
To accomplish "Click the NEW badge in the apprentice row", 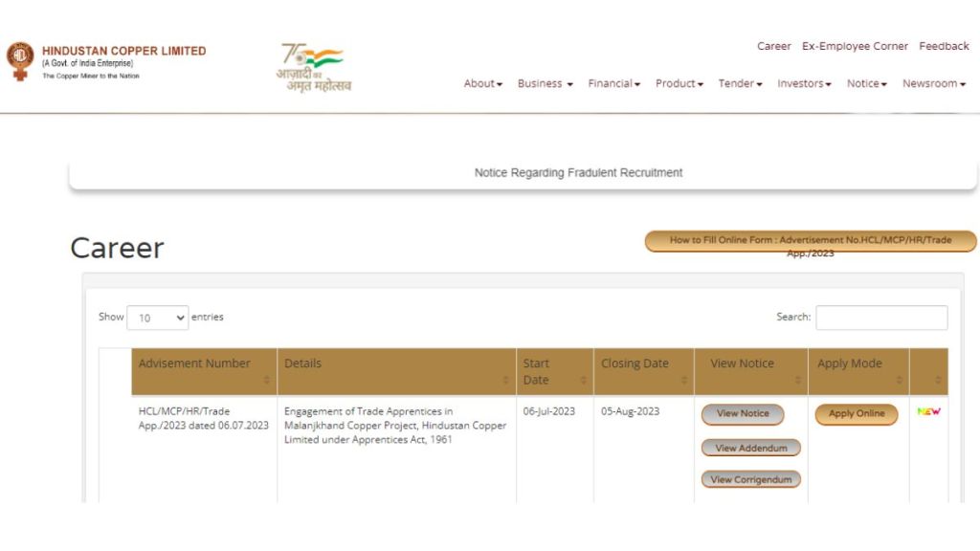I will (928, 411).
